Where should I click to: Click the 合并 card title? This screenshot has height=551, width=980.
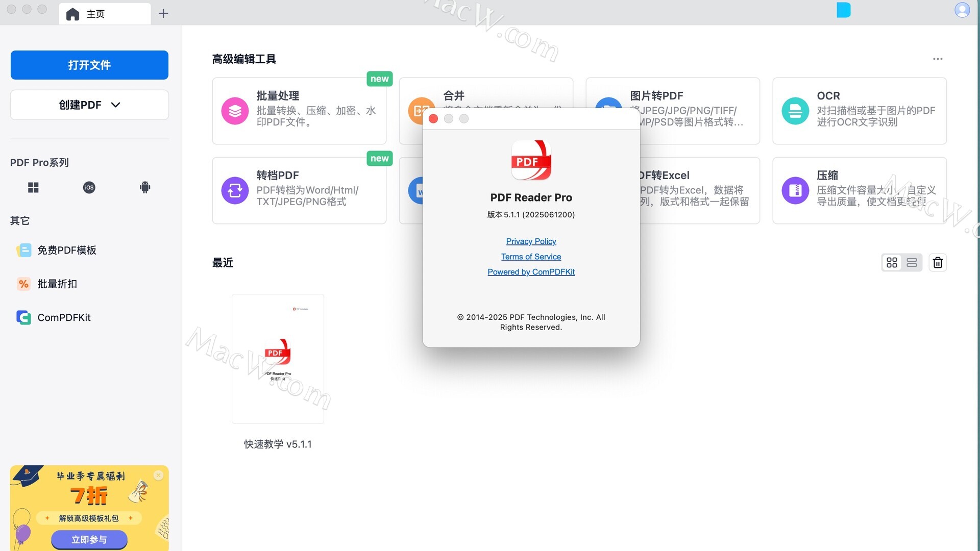click(x=454, y=95)
